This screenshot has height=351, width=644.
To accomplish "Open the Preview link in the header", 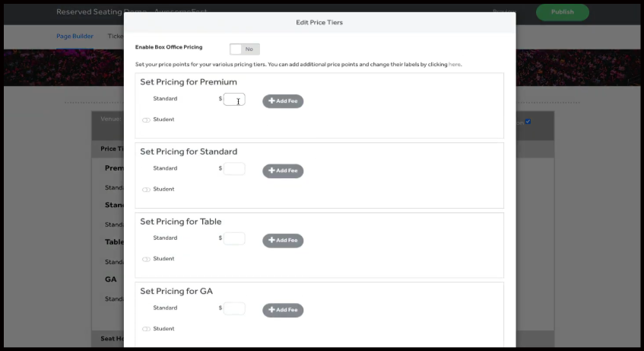I will pyautogui.click(x=503, y=12).
